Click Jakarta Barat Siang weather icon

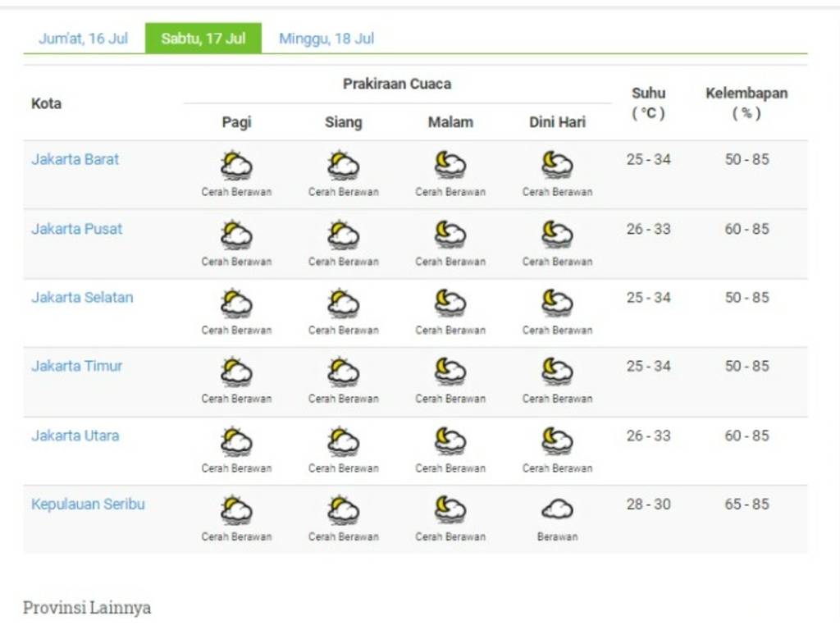(x=344, y=165)
